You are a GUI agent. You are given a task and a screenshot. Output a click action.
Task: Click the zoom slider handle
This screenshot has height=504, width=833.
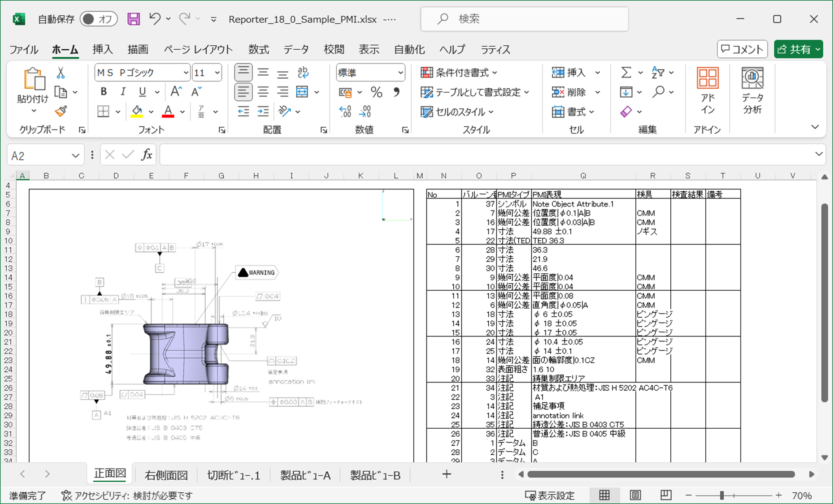click(x=722, y=495)
